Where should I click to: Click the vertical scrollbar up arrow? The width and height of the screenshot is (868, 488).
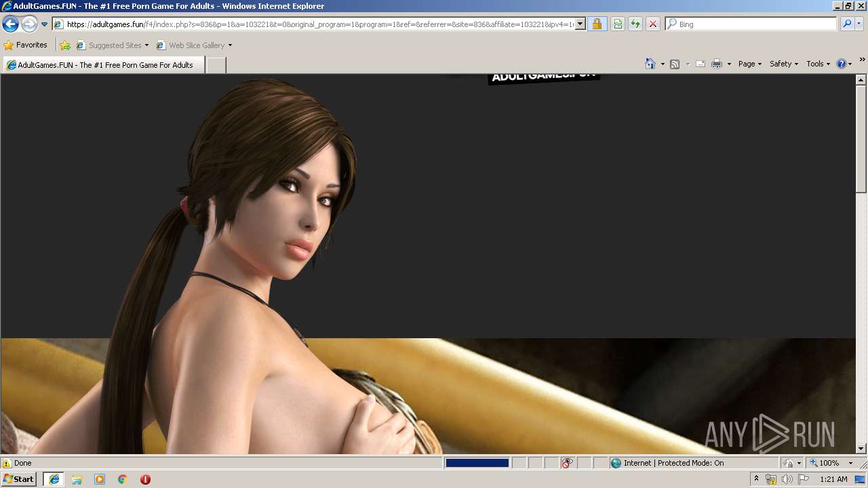coord(861,79)
